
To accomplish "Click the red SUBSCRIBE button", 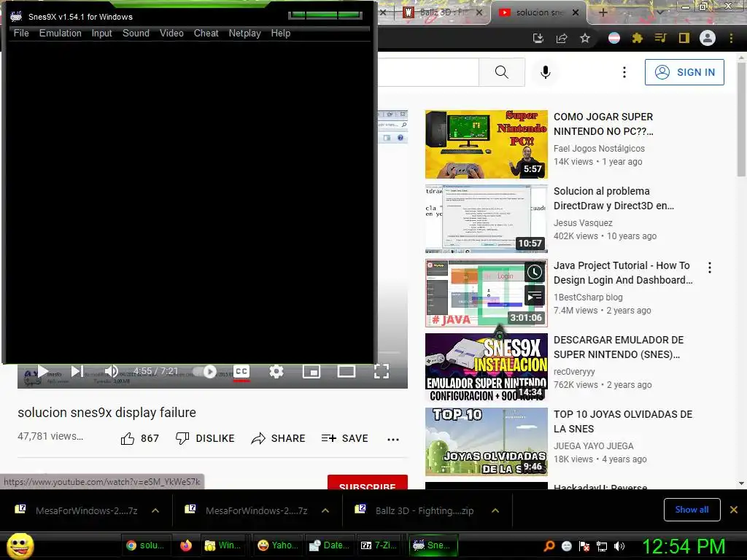I will coord(368,482).
